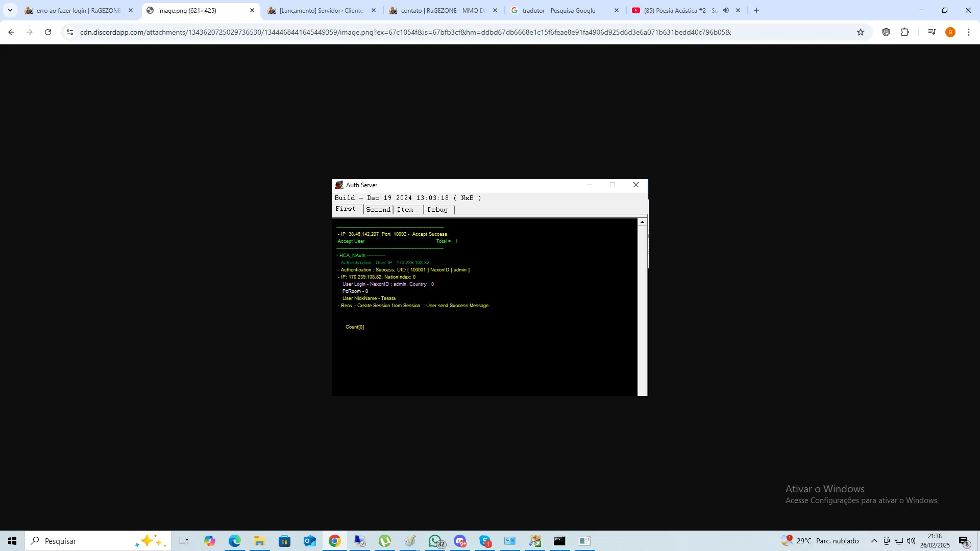Viewport: 980px width, 551px height.
Task: Open the clock showing 21:38
Action: pyautogui.click(x=935, y=541)
